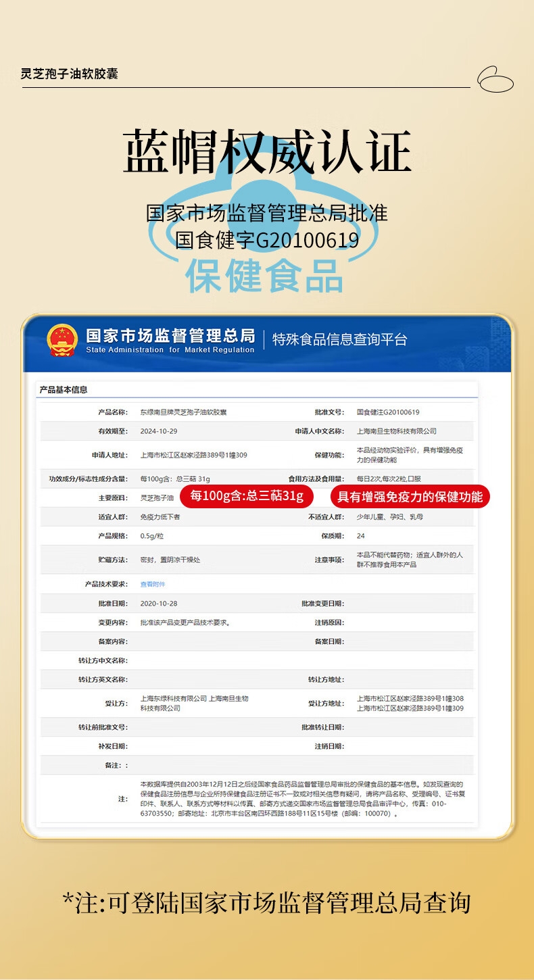Image resolution: width=534 pixels, height=980 pixels.
Task: Select the 特殊食品信息查询平台 header title
Action: (x=339, y=339)
